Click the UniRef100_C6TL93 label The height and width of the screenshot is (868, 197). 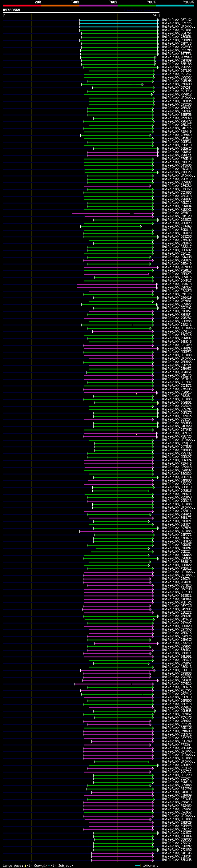pos(177,71)
